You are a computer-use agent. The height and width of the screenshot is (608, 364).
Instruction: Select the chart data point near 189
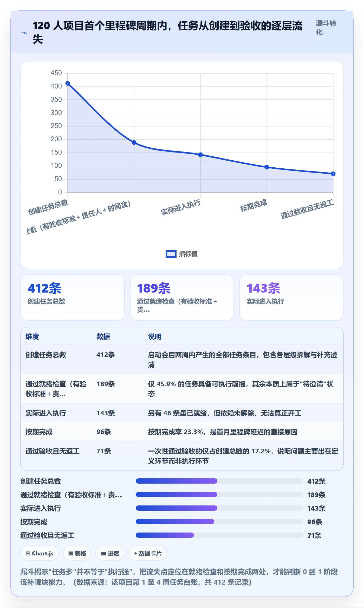pyautogui.click(x=134, y=143)
